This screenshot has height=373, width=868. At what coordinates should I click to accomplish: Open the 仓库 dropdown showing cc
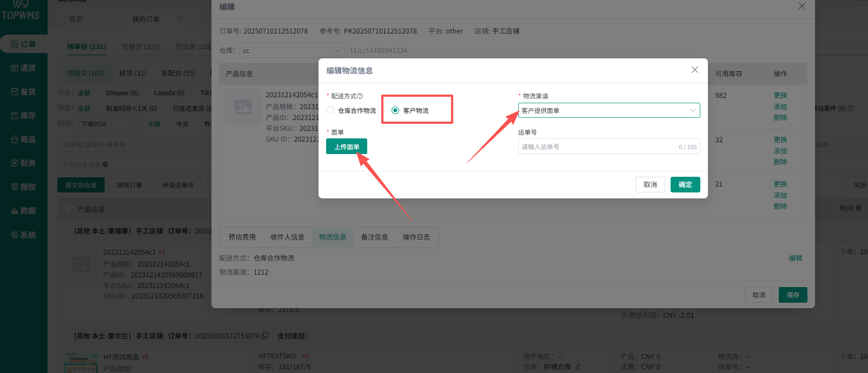tap(292, 50)
